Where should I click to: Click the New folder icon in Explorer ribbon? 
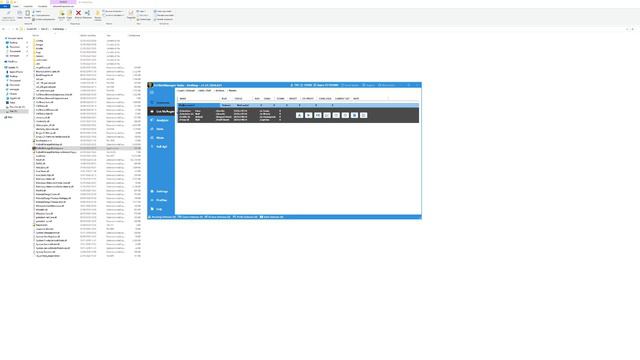click(x=98, y=13)
